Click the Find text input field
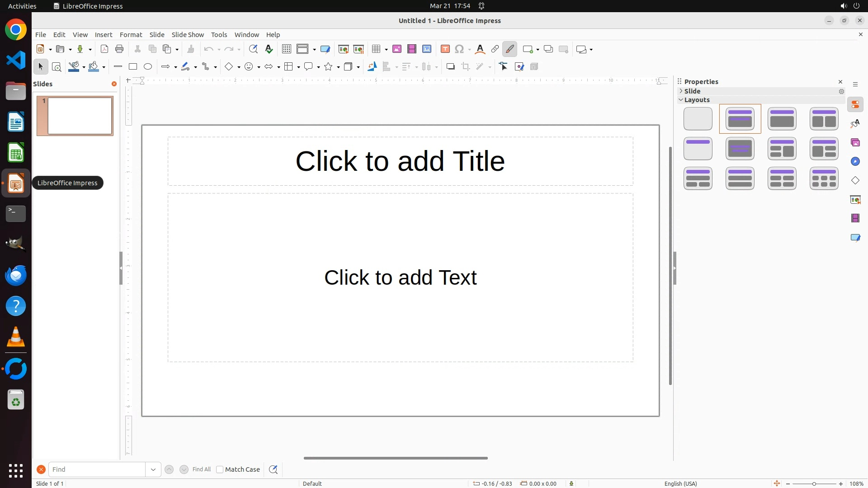 [97, 469]
